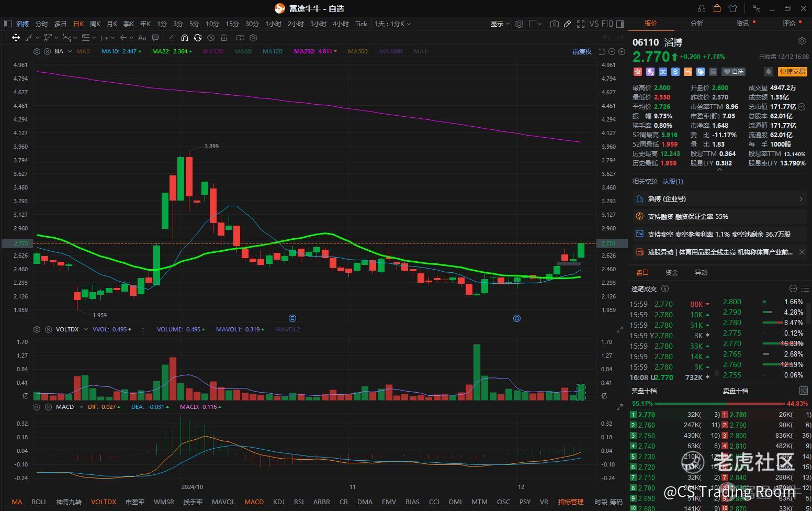Toggle order book depth levels 10 icon

804,391
